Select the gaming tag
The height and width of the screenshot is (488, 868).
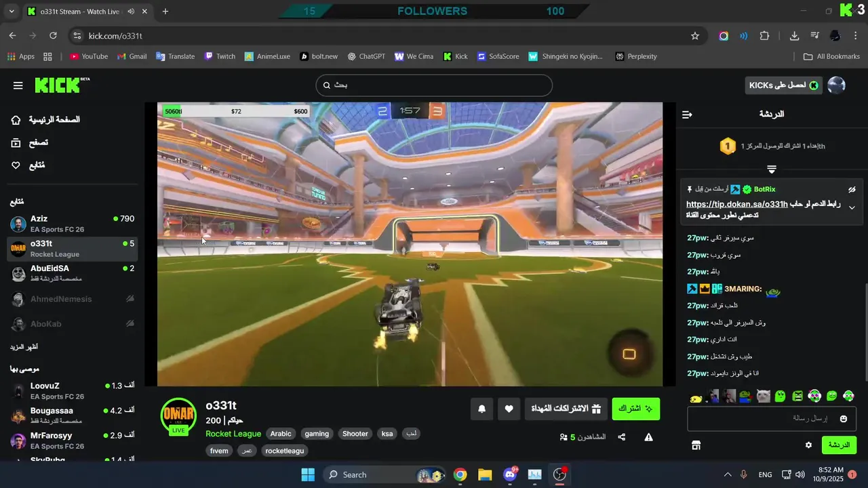[317, 434]
